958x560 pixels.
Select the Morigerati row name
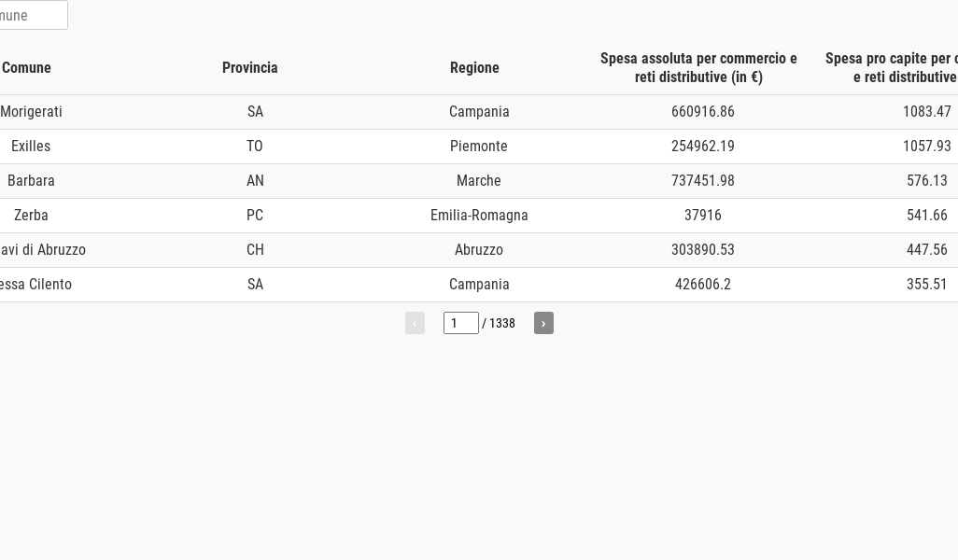click(x=31, y=112)
